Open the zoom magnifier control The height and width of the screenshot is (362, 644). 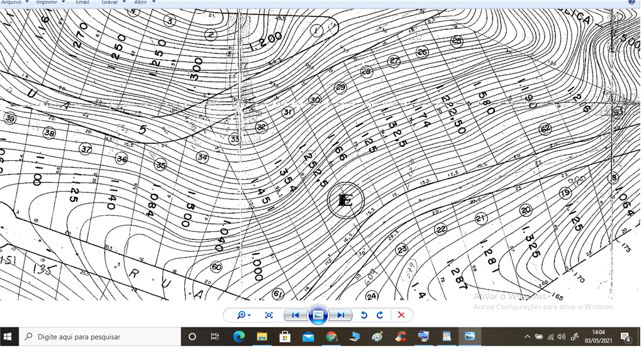click(243, 315)
